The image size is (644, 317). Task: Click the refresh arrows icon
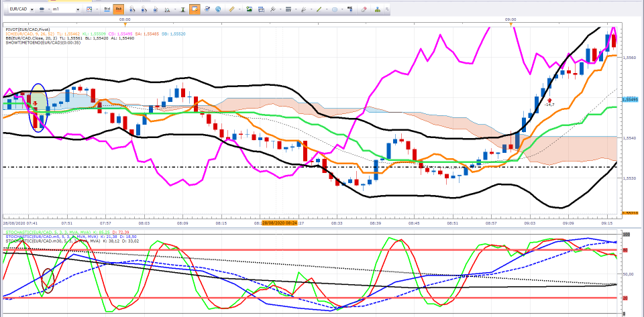tap(207, 9)
